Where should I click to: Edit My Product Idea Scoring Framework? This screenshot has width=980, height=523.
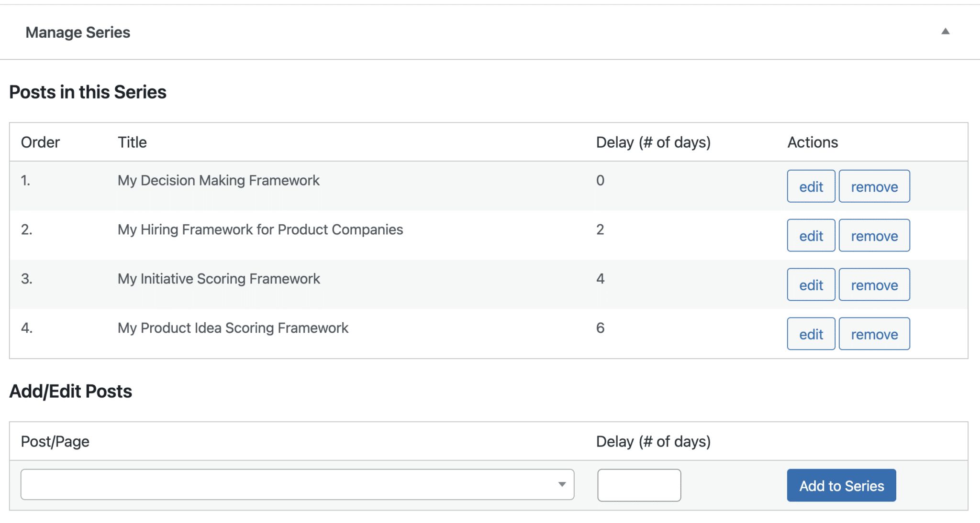811,334
